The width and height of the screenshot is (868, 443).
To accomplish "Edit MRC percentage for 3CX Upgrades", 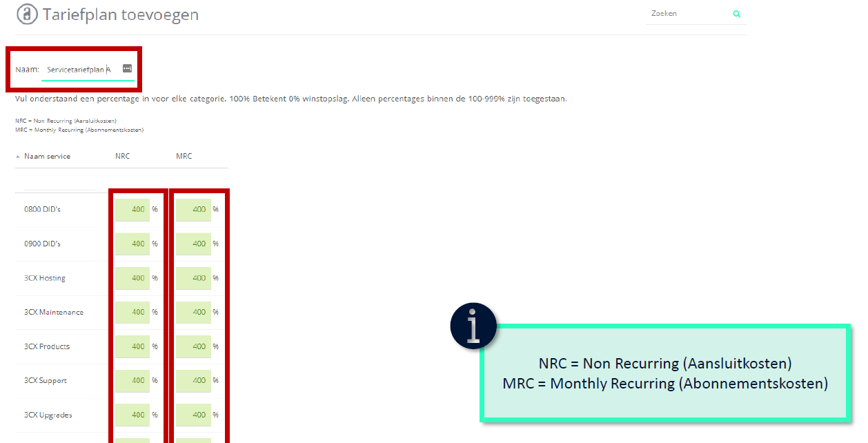I will coord(193,415).
